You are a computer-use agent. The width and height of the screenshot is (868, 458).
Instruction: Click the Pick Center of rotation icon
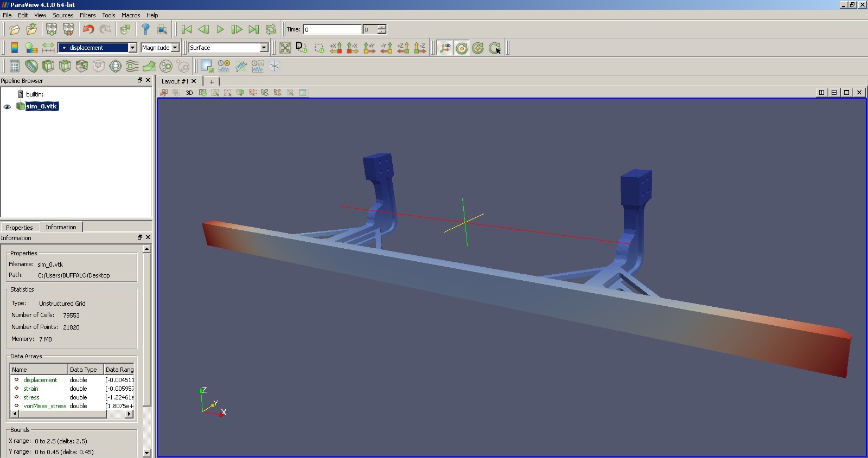point(495,48)
